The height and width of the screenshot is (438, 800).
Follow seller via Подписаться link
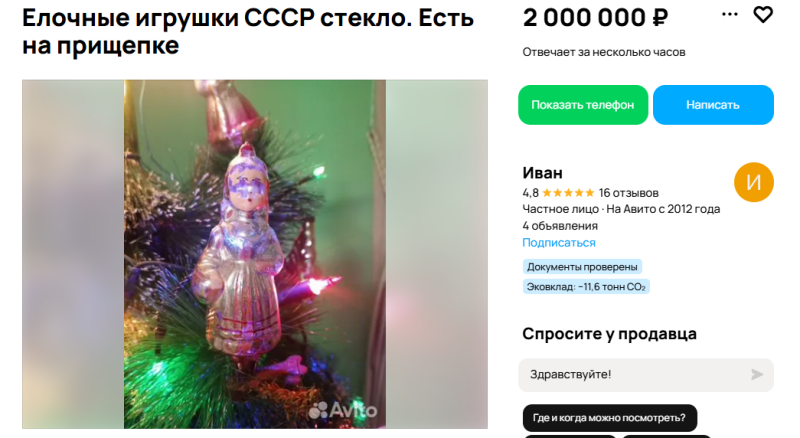559,242
